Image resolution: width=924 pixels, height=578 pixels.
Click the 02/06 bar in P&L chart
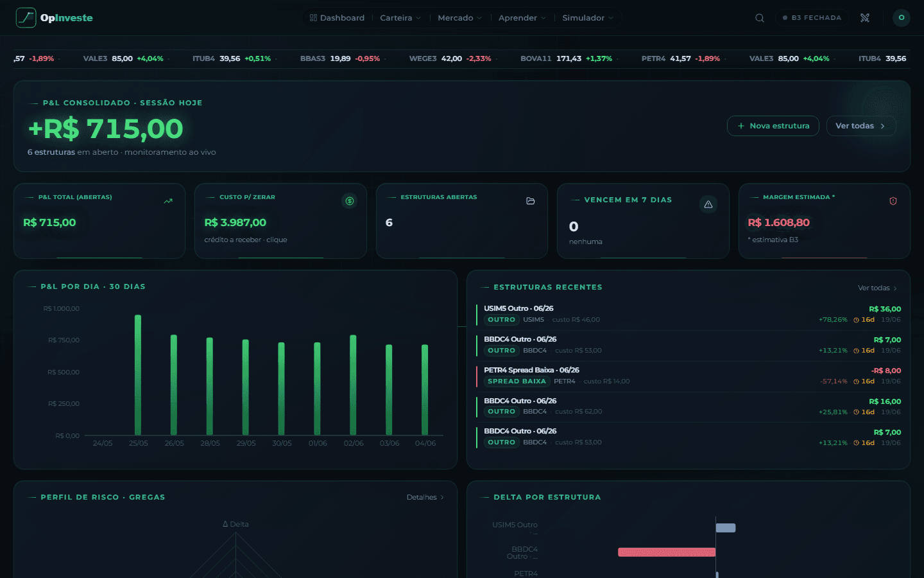coord(353,385)
